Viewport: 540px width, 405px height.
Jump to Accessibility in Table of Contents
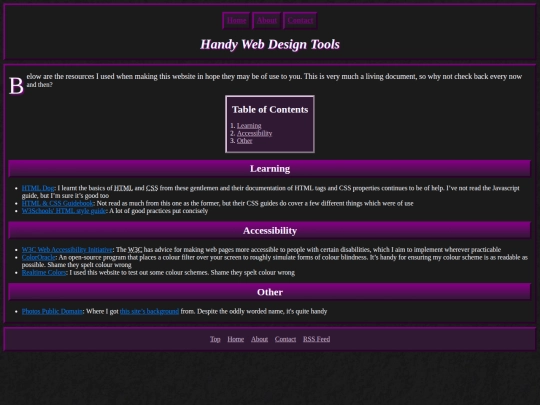click(x=254, y=133)
